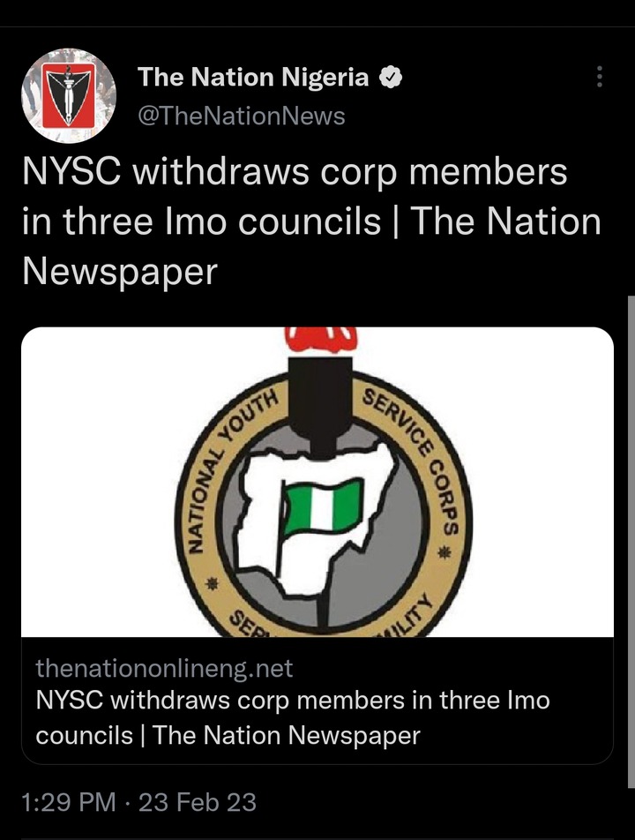This screenshot has height=840, width=635.
Task: Open the @TheNationNews handle
Action: click(x=242, y=116)
